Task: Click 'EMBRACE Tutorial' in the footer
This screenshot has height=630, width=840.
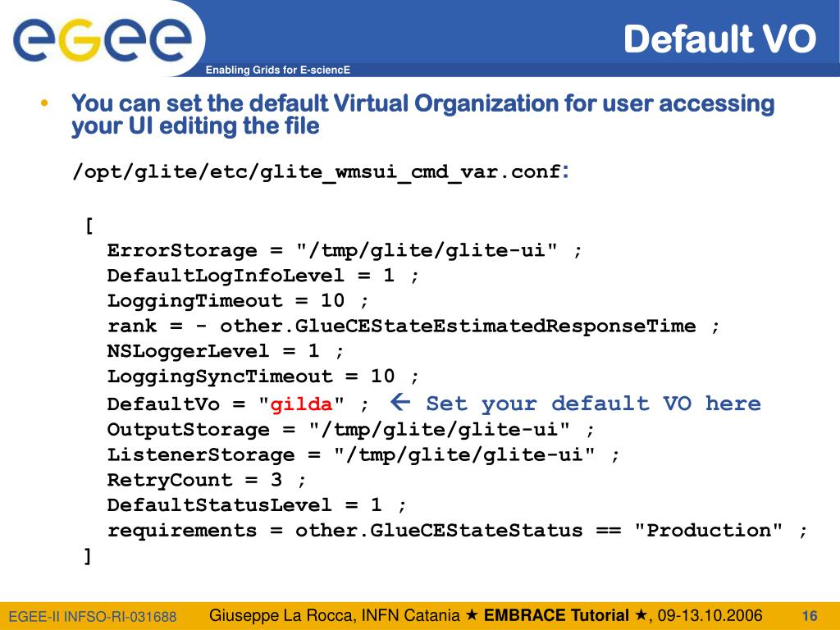Action: (556, 615)
